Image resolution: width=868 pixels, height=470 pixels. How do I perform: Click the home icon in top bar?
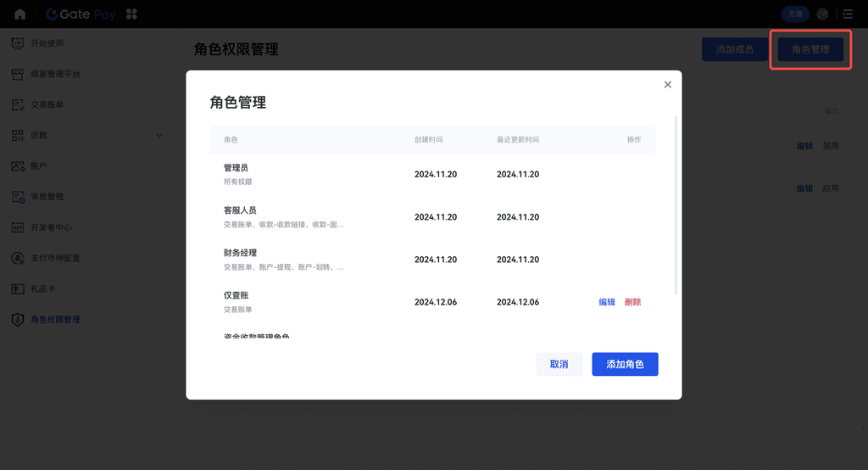tap(19, 14)
